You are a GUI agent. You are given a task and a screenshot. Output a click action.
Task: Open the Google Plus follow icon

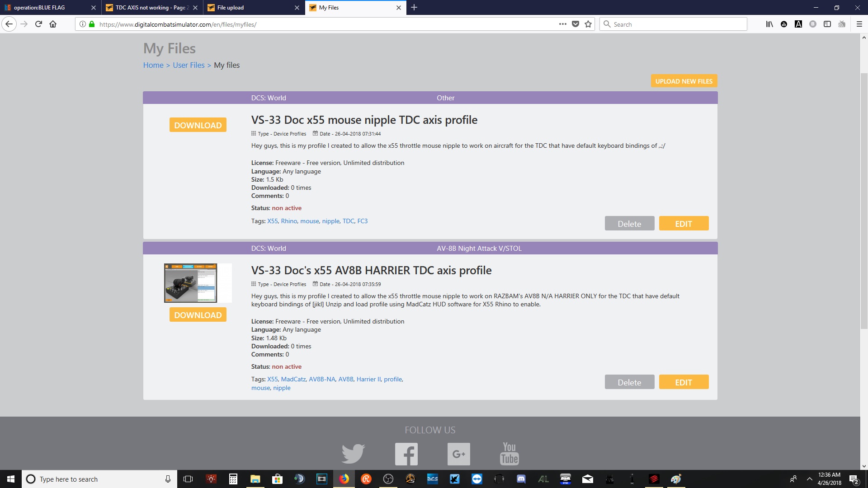tap(459, 454)
